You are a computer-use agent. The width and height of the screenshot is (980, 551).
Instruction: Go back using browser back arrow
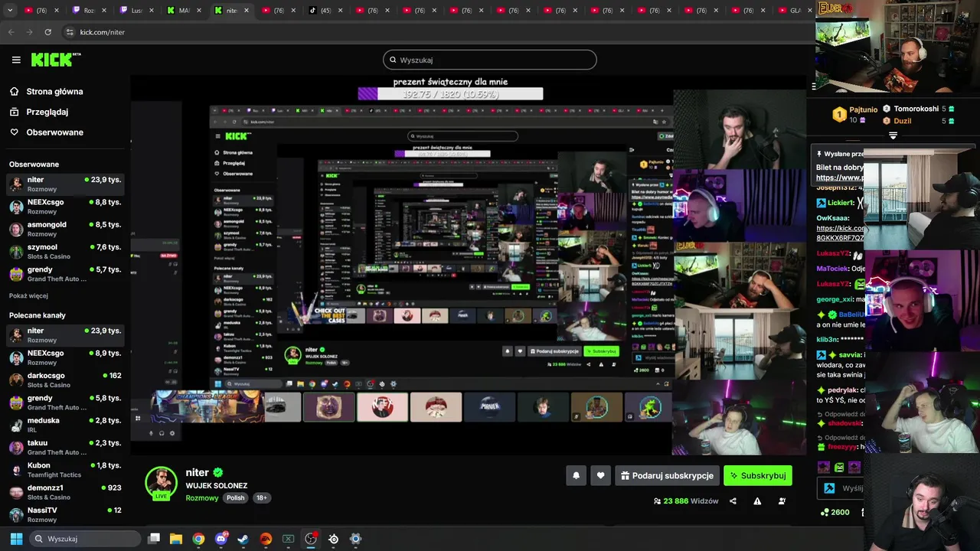point(11,32)
